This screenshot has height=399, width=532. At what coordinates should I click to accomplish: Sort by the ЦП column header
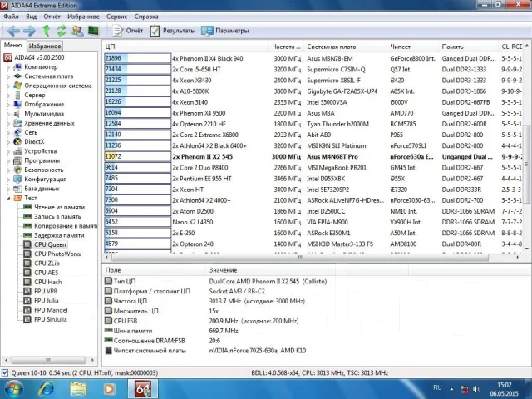coord(185,47)
